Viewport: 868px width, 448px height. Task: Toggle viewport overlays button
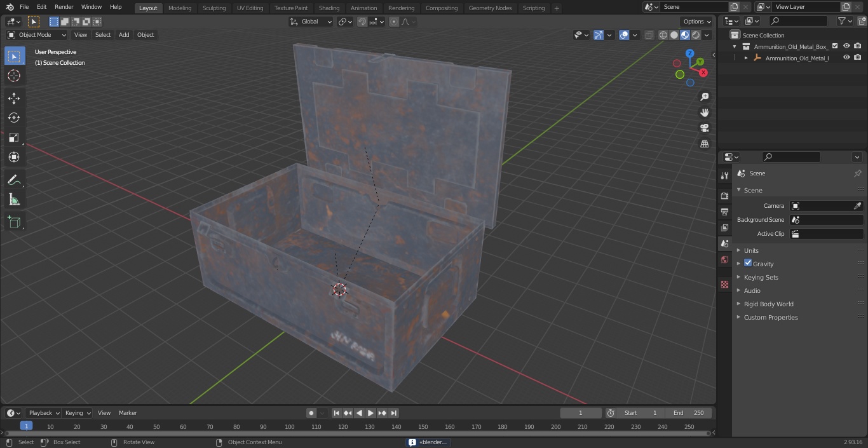click(x=623, y=35)
